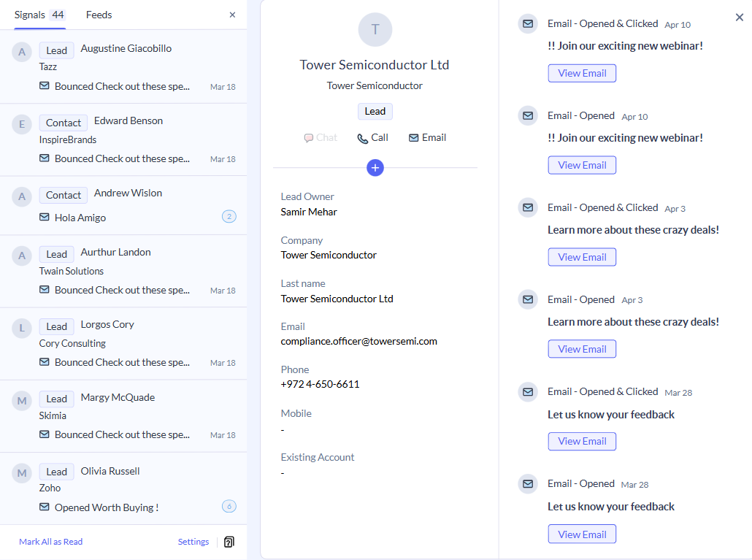
Task: Click lead owner Samir Mehar
Action: (309, 212)
